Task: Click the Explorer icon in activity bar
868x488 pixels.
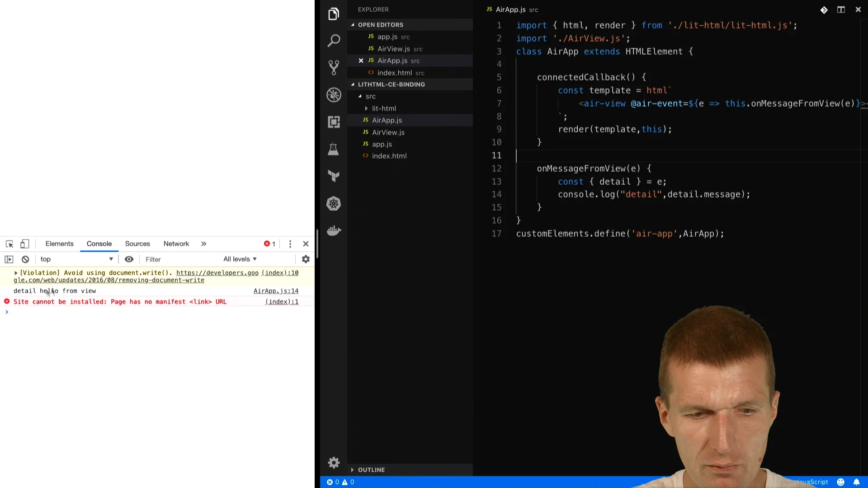Action: coord(333,13)
